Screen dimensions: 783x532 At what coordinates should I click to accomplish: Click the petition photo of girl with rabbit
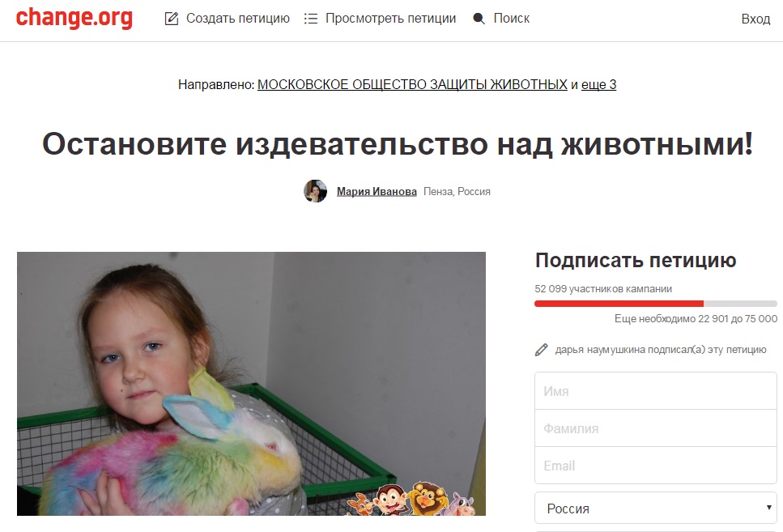click(251, 384)
